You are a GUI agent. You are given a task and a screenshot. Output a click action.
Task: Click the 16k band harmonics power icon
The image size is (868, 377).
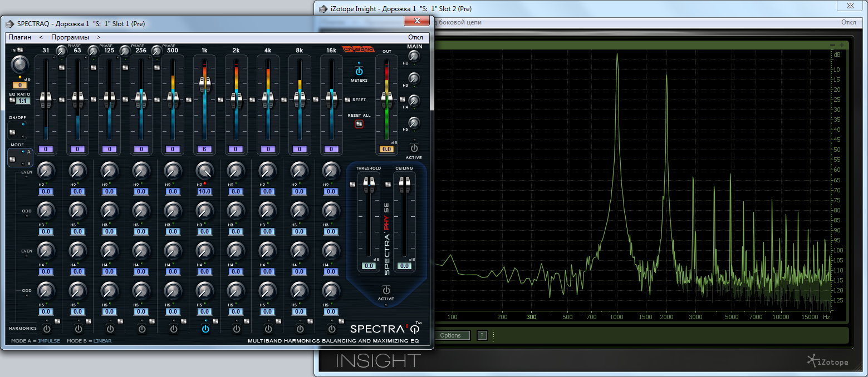(332, 329)
